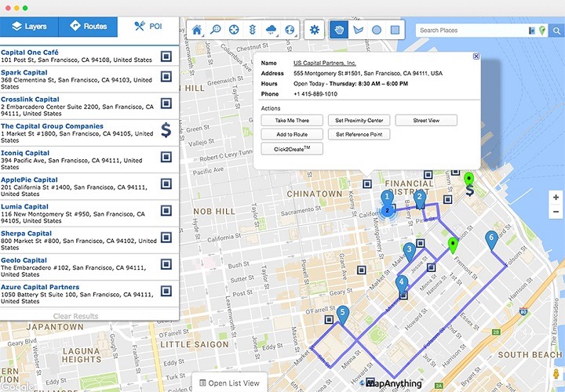Toggle the traffic light layer icon
Screen dimensions: 565x392
(253, 30)
